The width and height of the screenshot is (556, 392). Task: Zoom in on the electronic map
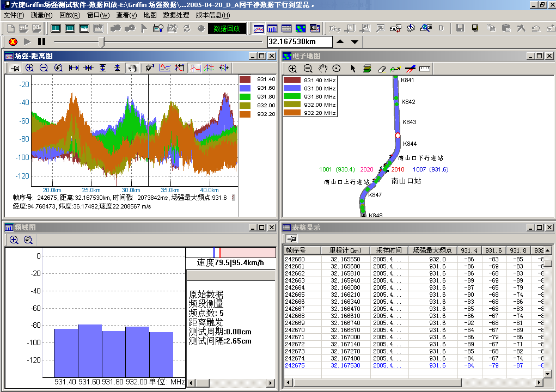tap(292, 69)
